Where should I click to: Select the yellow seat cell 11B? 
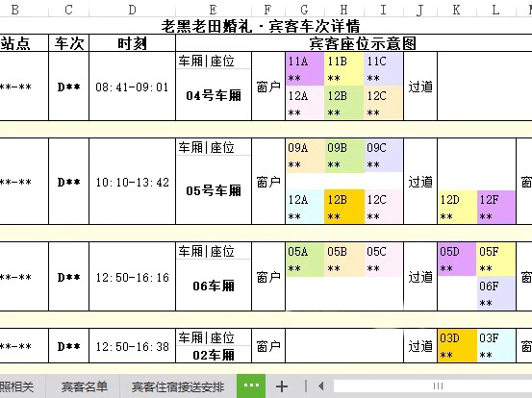(x=344, y=69)
